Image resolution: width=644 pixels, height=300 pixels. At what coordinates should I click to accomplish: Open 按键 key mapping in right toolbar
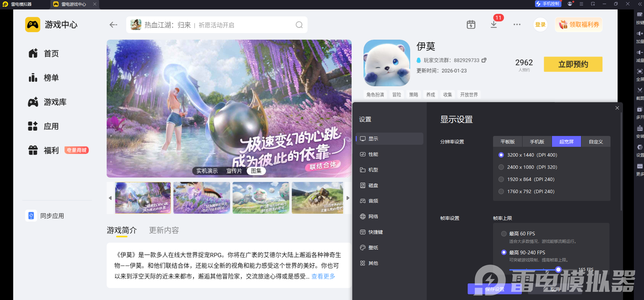(x=640, y=18)
